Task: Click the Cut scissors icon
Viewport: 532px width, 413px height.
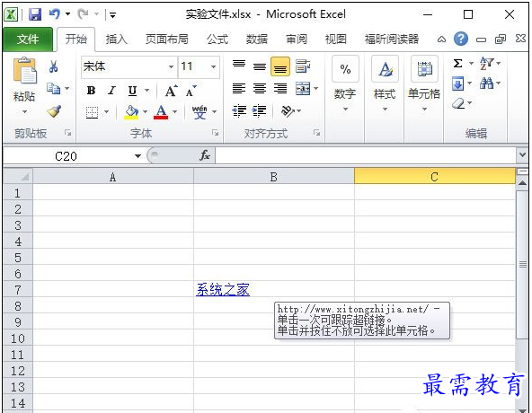Action: pos(53,66)
